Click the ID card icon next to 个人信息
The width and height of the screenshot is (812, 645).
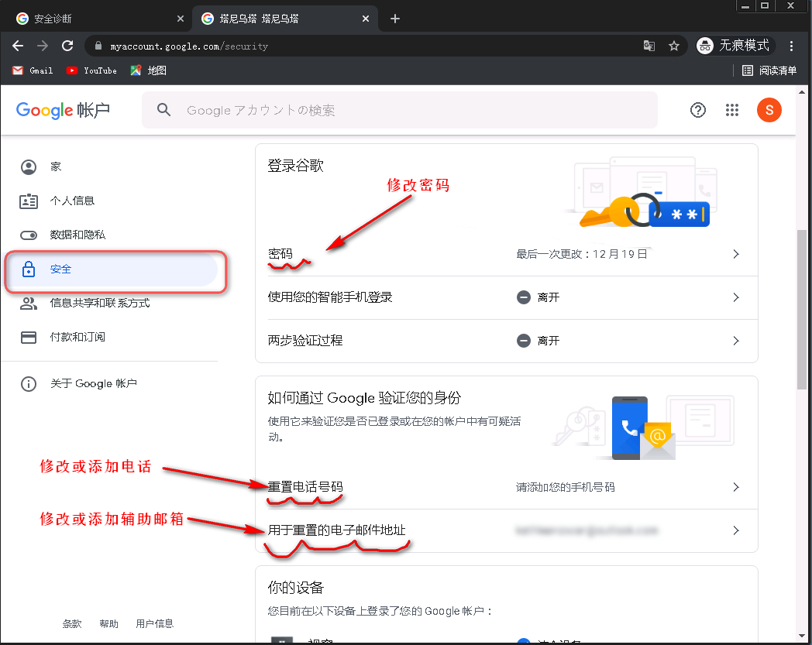tap(29, 201)
